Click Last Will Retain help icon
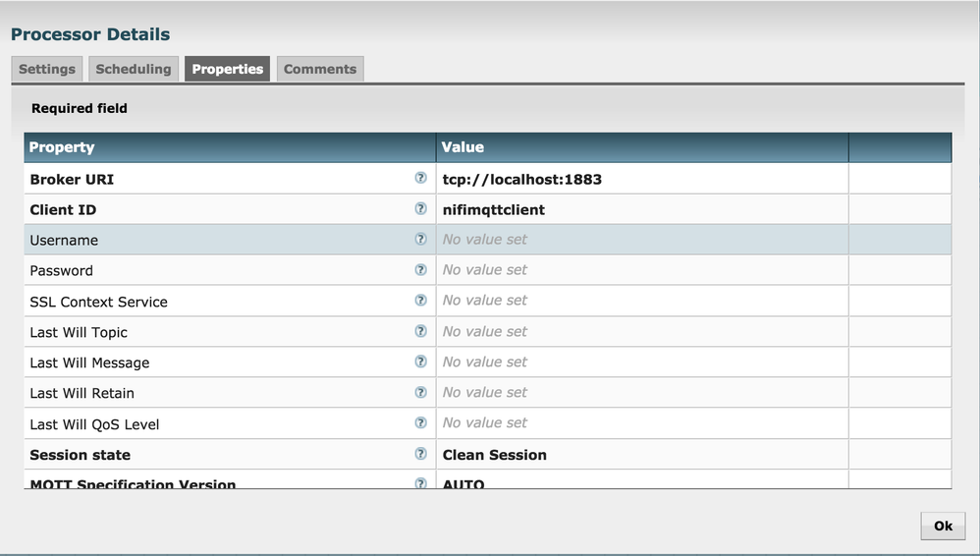This screenshot has width=980, height=556. coord(420,392)
